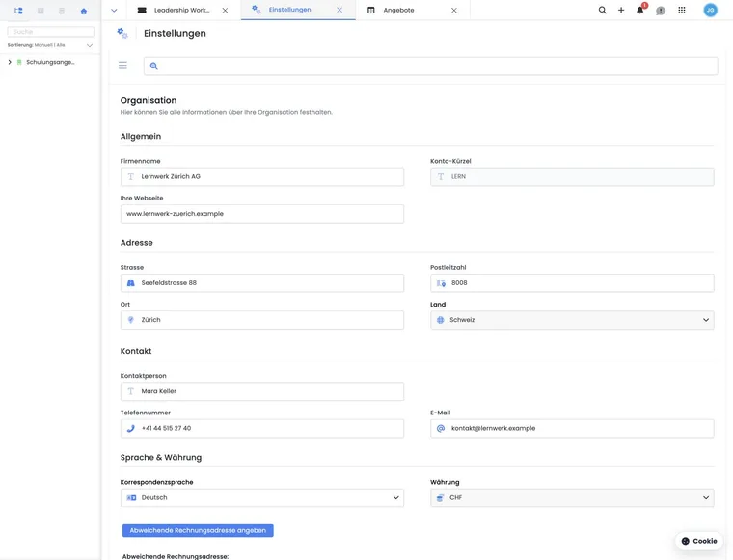Click the Cookie button
The image size is (733, 560).
click(x=699, y=541)
